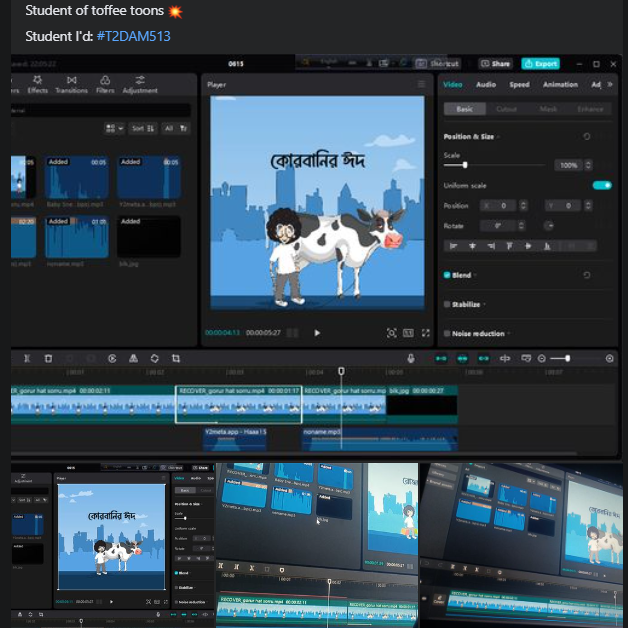Click the crop icon in timeline toolbar

point(176,358)
